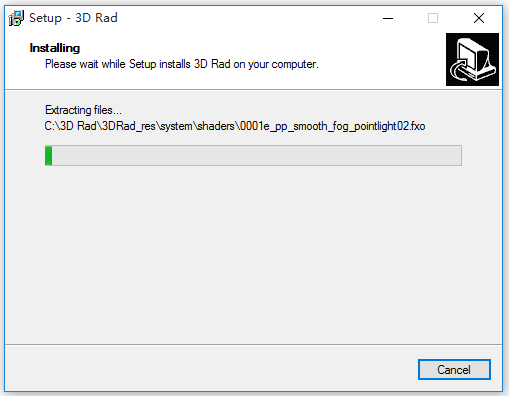Click the 'Extracting files...' status label
509x396 pixels.
click(x=83, y=110)
